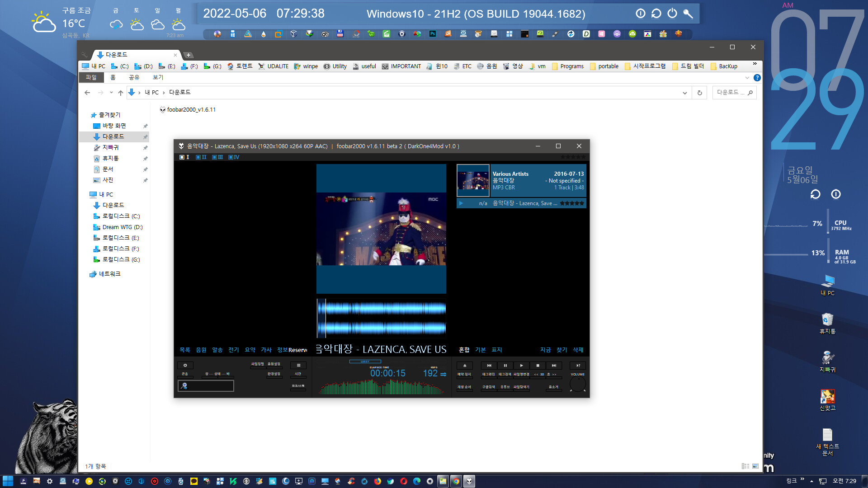Select layout IV toggle in foobar2000
Screen dimensions: 868x488
coord(234,157)
